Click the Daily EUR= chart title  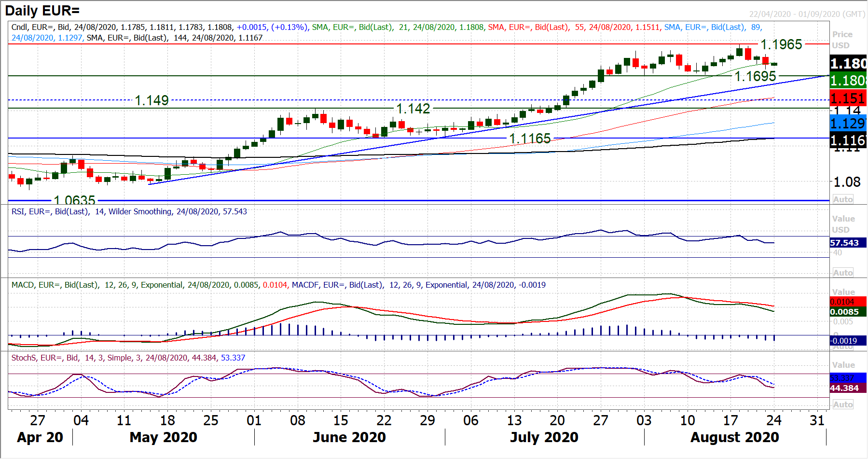point(42,11)
